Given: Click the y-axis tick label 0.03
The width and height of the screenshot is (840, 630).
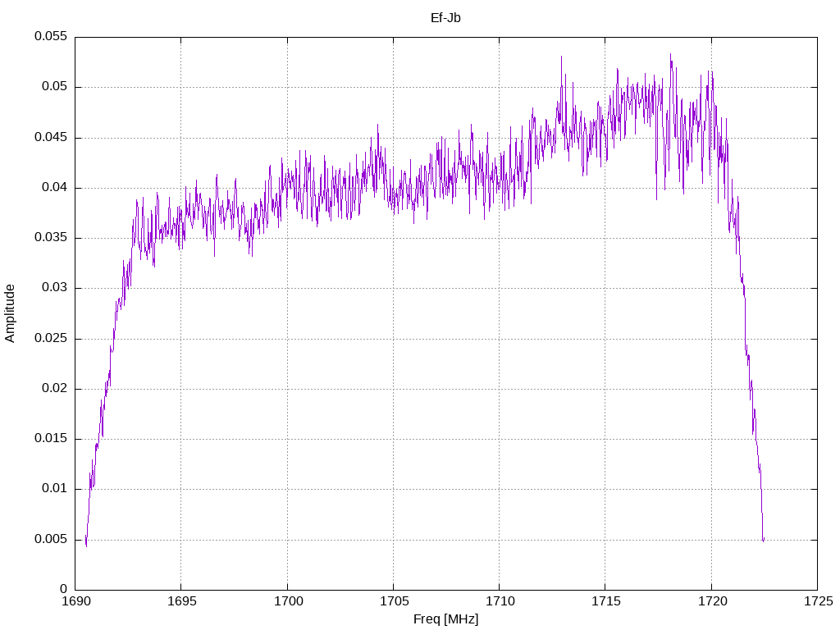Looking at the screenshot, I should click(55, 288).
